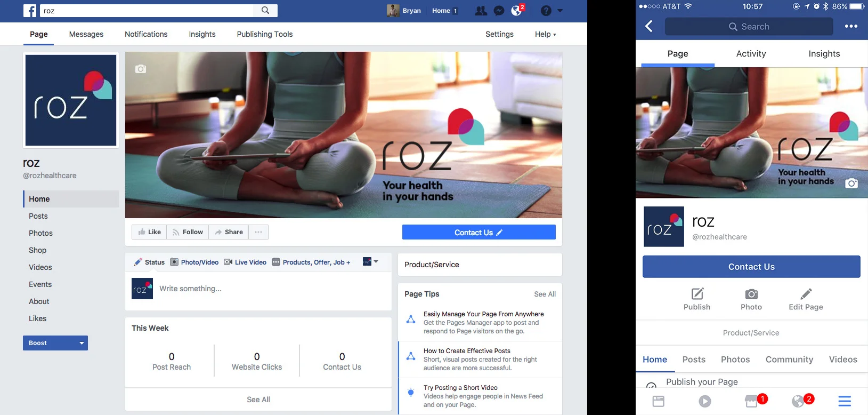Viewport: 868px width, 415px height.
Task: Select mobile Posts section tab
Action: click(x=694, y=360)
